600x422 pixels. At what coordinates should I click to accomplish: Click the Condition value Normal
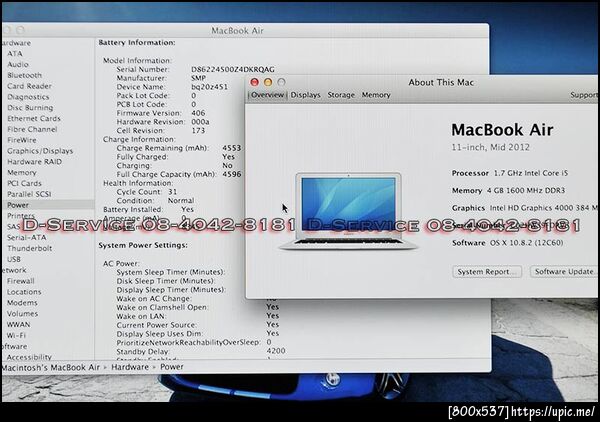point(181,200)
